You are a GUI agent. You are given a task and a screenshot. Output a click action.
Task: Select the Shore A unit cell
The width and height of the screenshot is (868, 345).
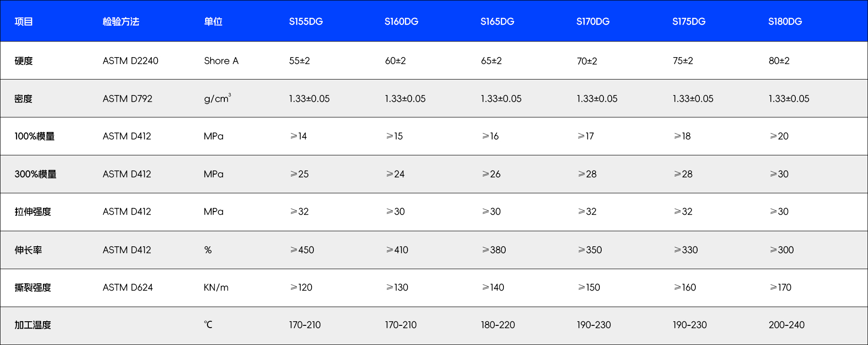coord(221,61)
